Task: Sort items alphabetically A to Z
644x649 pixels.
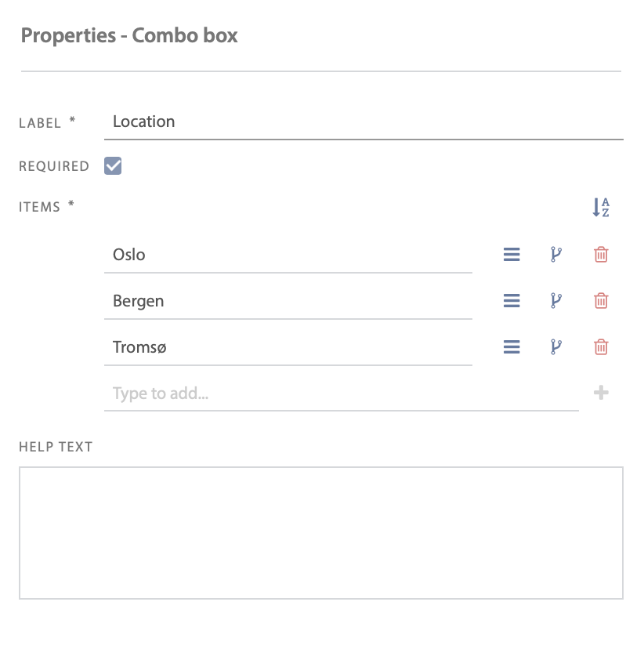Action: (601, 208)
